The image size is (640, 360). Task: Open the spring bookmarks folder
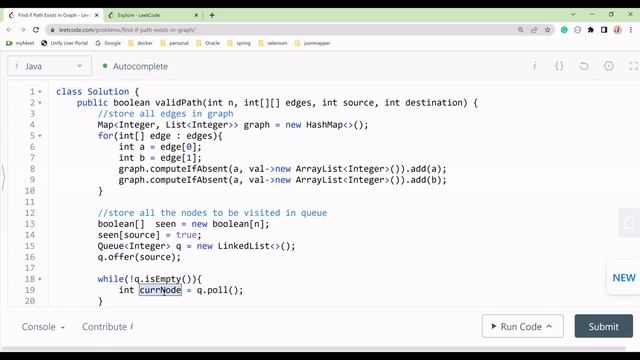click(x=239, y=43)
